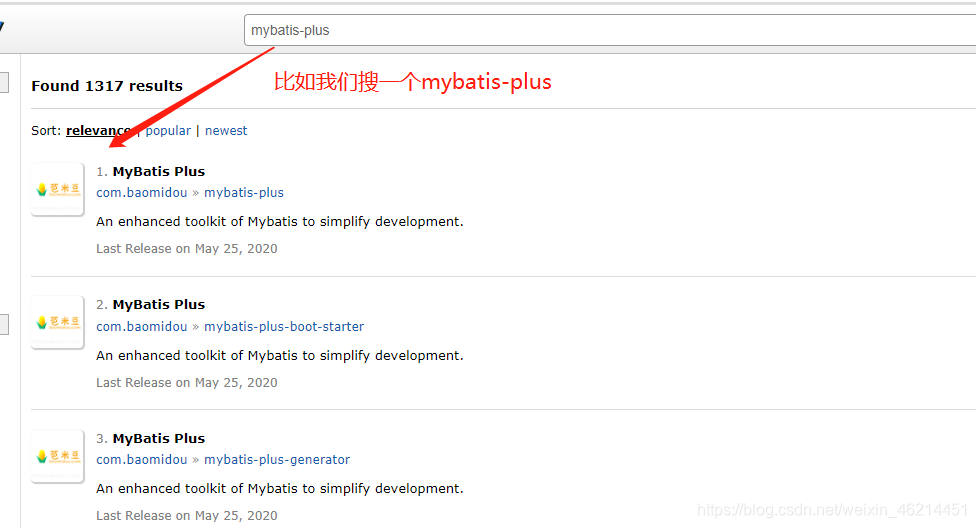The image size is (976, 528).
Task: Sort results by relevance
Action: (x=99, y=131)
